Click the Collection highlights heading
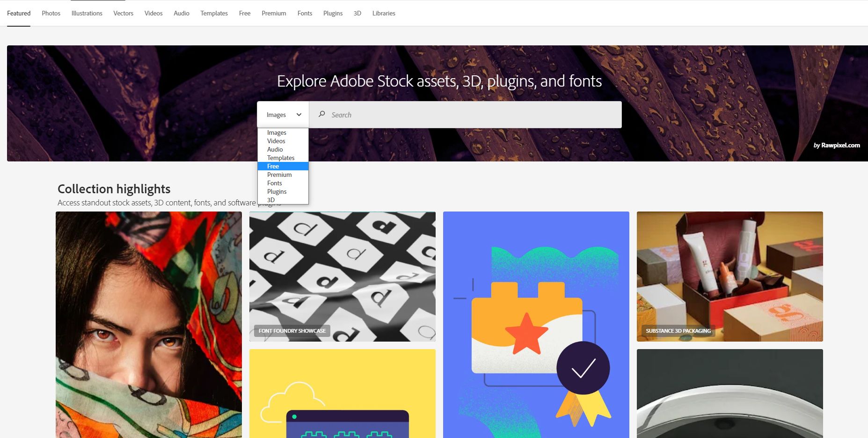Viewport: 868px width, 438px height. coord(114,189)
